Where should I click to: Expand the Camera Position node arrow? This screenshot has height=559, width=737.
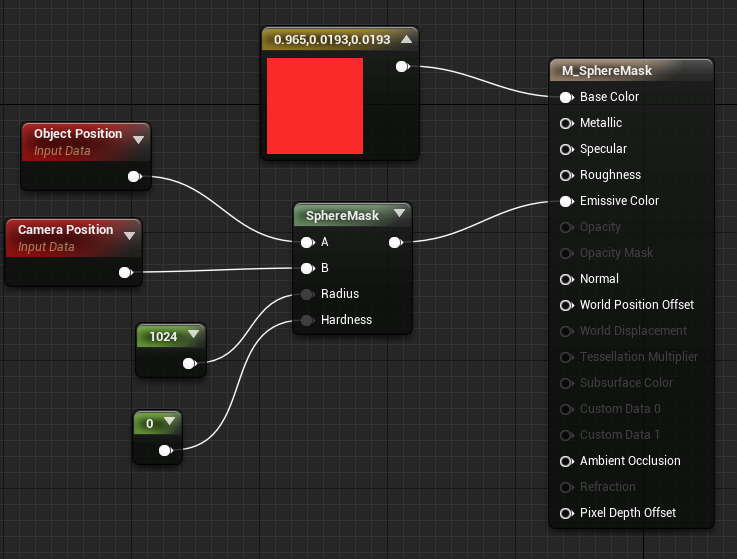pos(129,236)
